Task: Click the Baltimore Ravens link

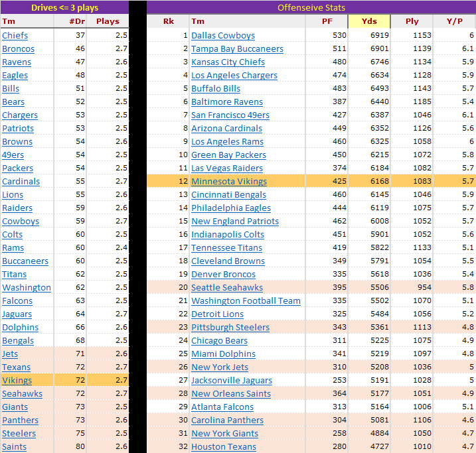Action: click(227, 102)
